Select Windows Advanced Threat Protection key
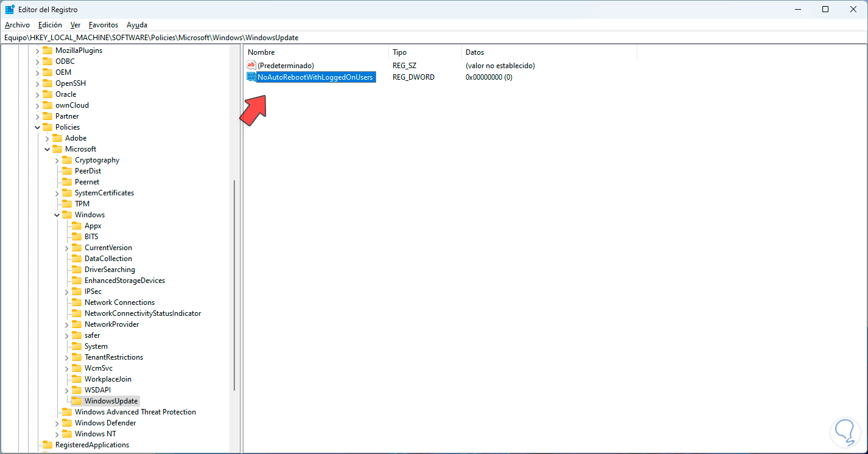Image resolution: width=868 pixels, height=454 pixels. (x=135, y=412)
